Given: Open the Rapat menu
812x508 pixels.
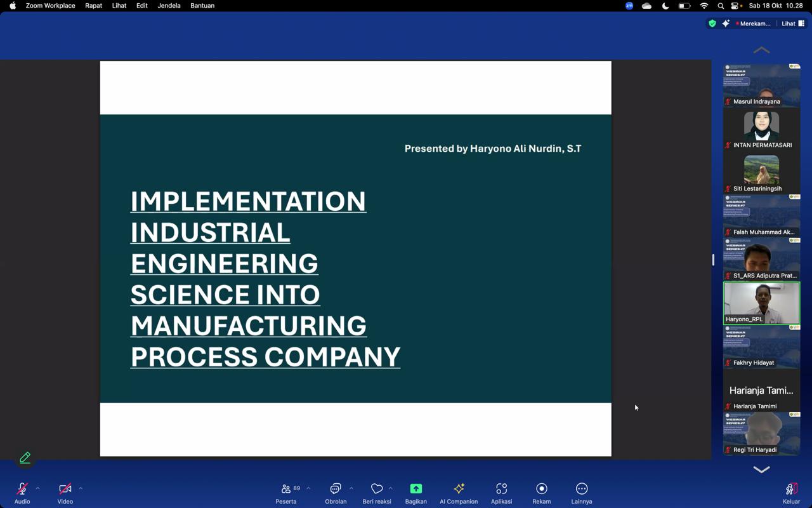Looking at the screenshot, I should (93, 6).
